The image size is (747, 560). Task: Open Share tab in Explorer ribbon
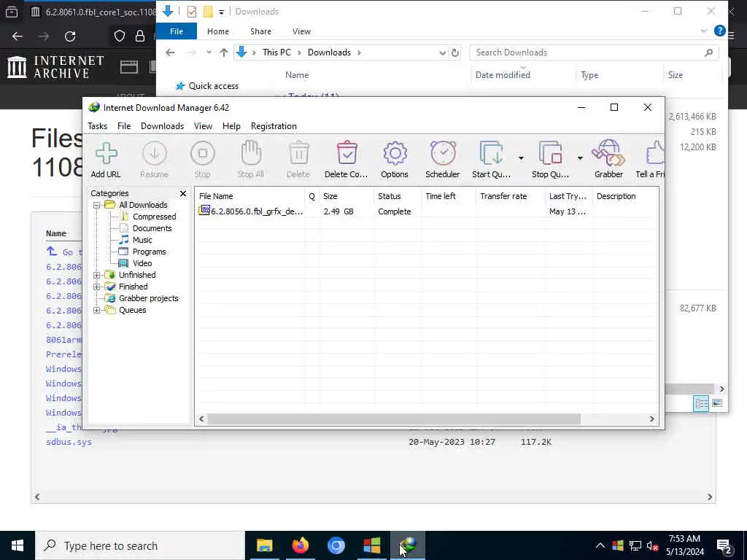[x=260, y=31]
